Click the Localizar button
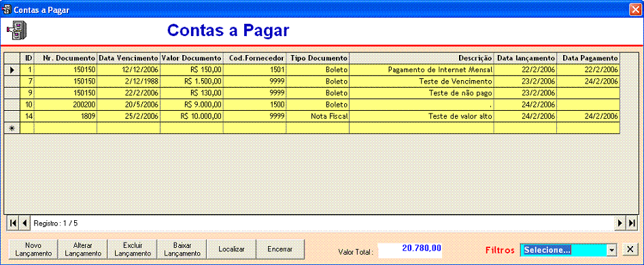 [x=231, y=249]
